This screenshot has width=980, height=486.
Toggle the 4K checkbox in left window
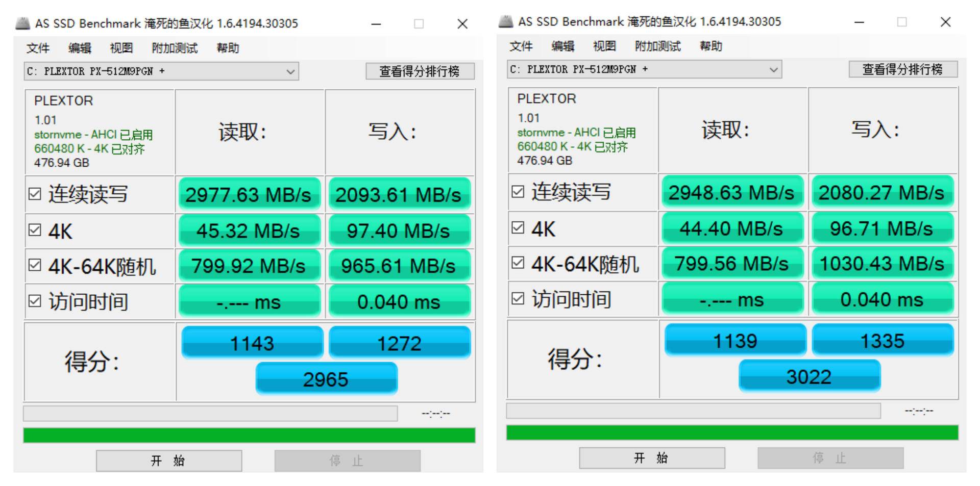point(35,230)
